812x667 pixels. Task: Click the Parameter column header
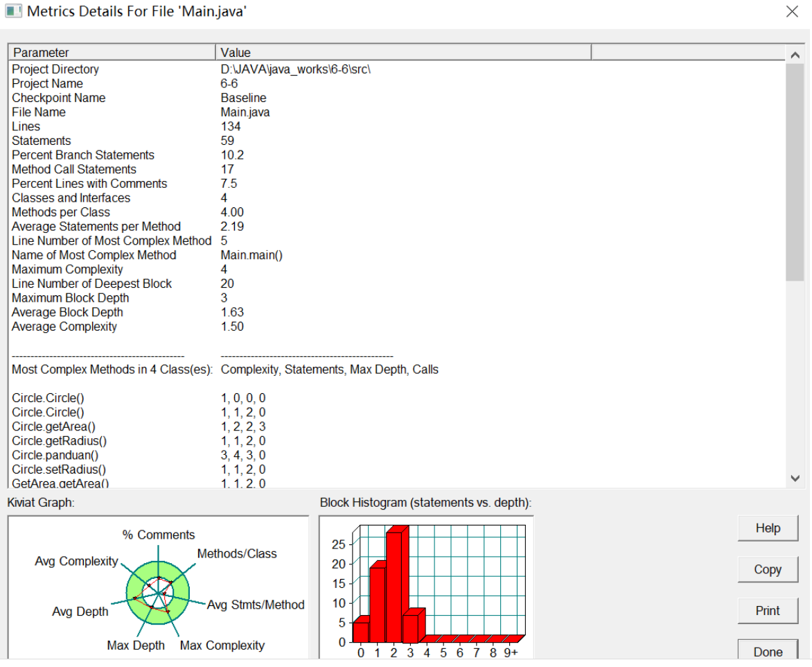[x=112, y=52]
